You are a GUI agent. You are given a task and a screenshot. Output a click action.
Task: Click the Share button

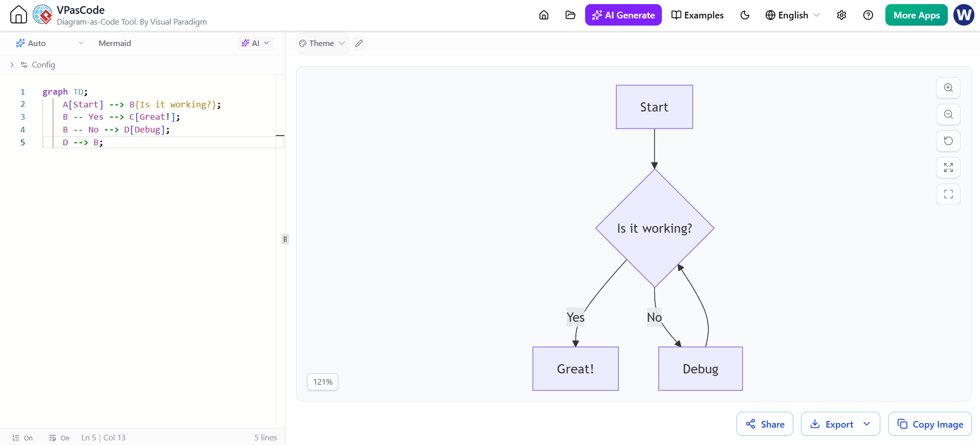(x=765, y=424)
